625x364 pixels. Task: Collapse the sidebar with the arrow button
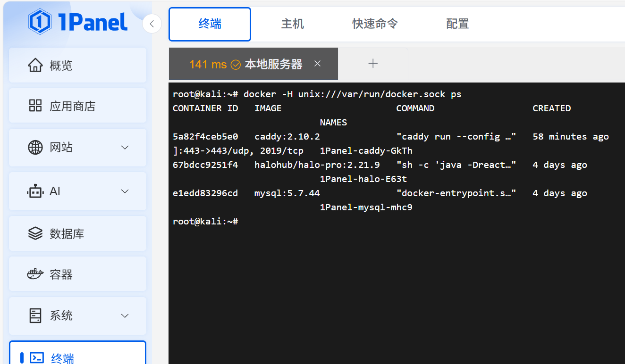click(152, 24)
